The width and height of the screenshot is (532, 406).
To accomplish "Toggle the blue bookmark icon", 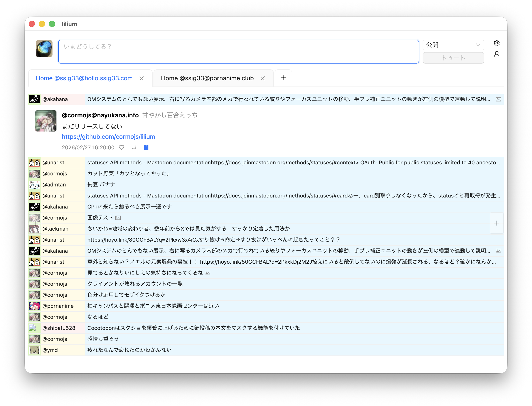I will click(146, 147).
